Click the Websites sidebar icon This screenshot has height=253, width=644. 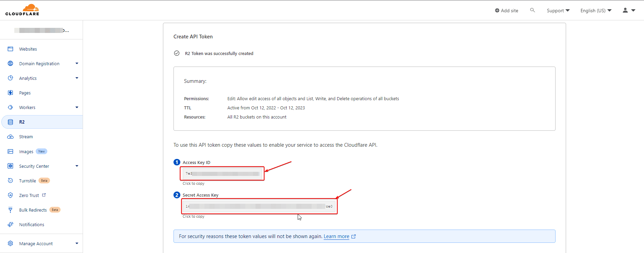click(x=11, y=49)
